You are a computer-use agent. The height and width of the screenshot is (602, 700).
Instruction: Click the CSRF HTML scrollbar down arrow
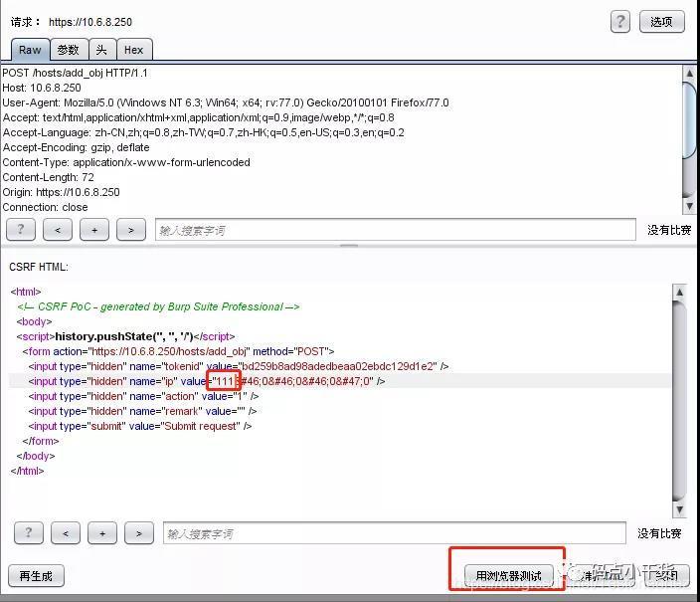(679, 509)
